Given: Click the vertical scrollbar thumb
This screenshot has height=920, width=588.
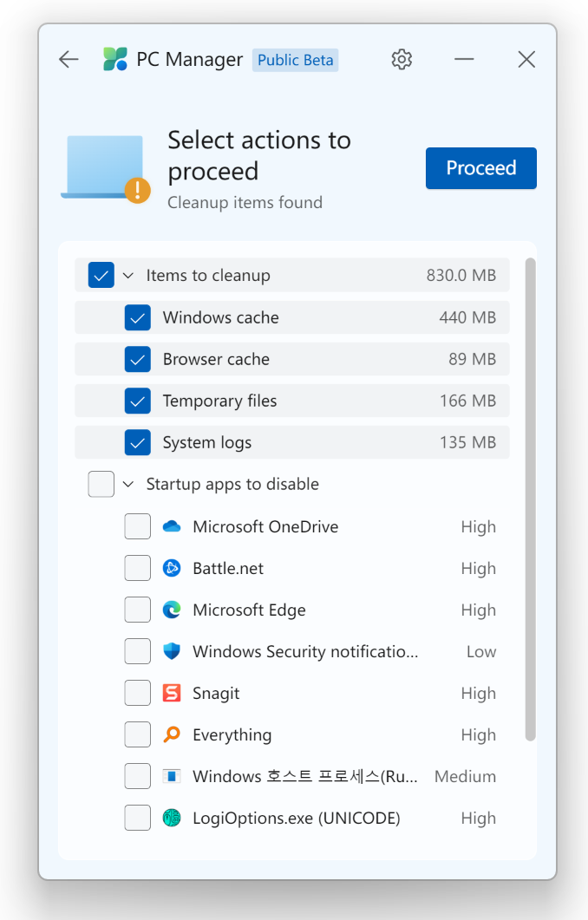Looking at the screenshot, I should click(531, 499).
